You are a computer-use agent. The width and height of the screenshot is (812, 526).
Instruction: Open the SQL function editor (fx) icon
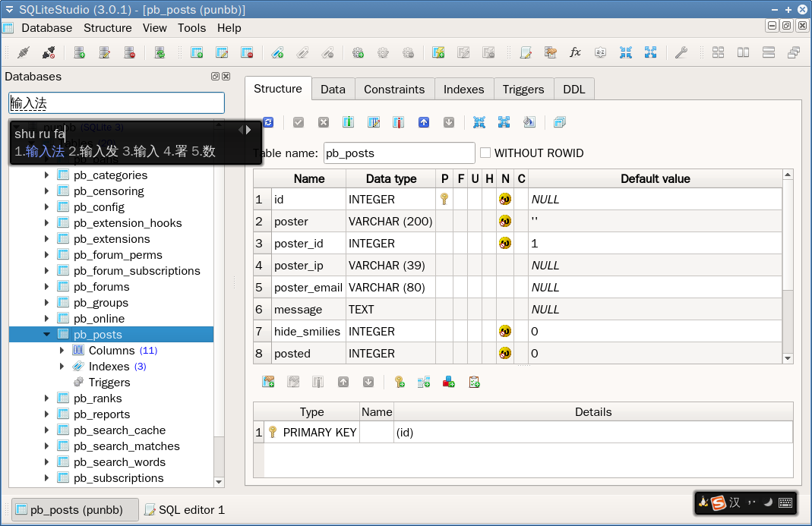point(575,52)
